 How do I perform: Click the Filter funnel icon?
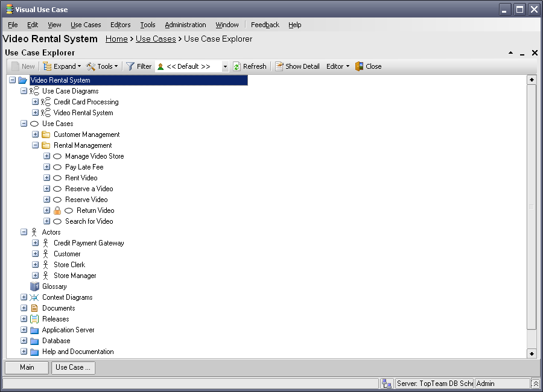tap(130, 66)
